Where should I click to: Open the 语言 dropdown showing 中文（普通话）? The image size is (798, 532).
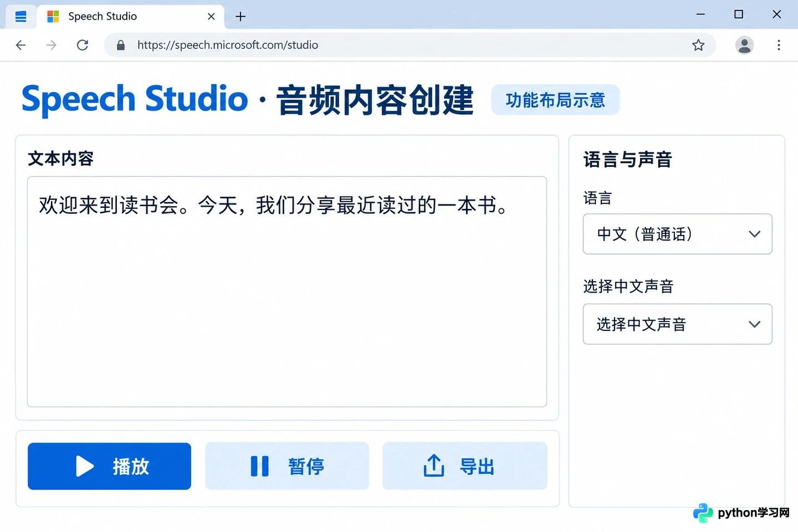click(677, 234)
